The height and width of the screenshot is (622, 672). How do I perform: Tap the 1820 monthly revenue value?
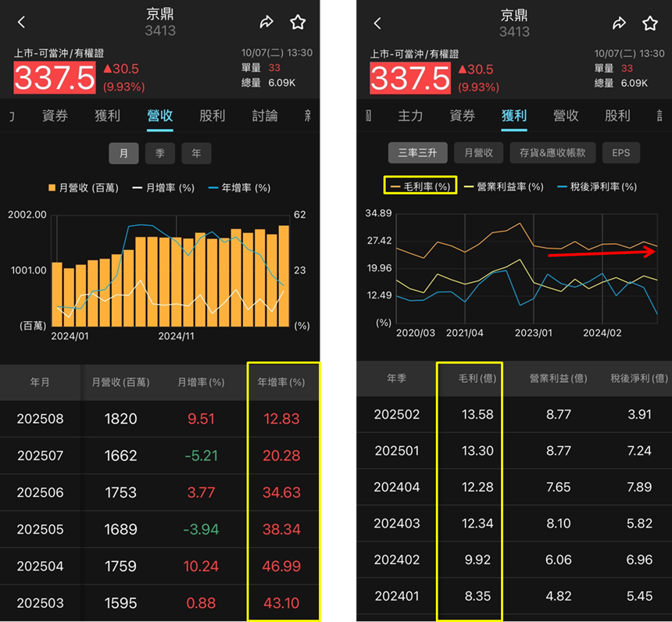[x=121, y=419]
